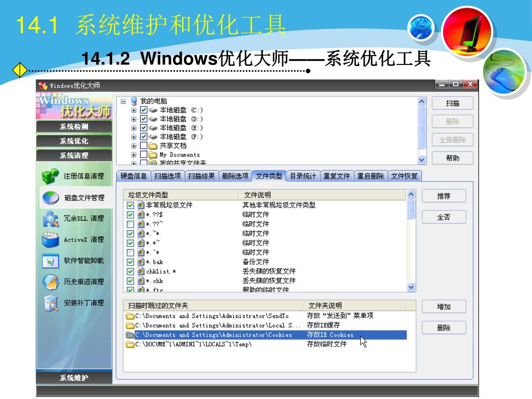Viewport: 532px width, 399px height.
Task: Click the drive icon of 本地磁盘 (E:)
Action: point(153,128)
